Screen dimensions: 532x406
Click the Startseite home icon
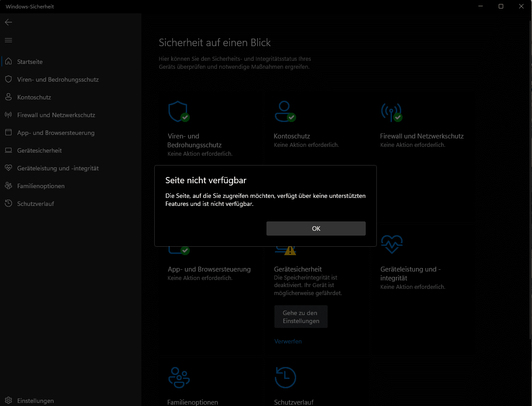tap(8, 61)
